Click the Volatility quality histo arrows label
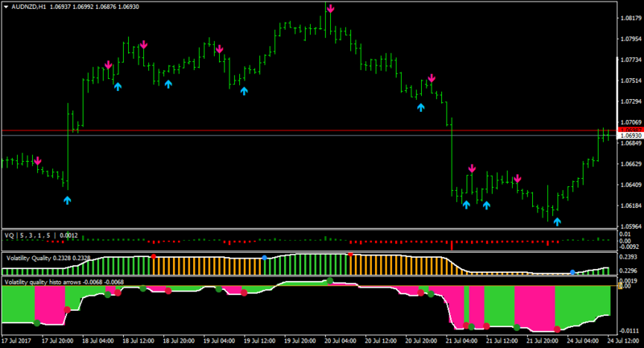 (64, 282)
